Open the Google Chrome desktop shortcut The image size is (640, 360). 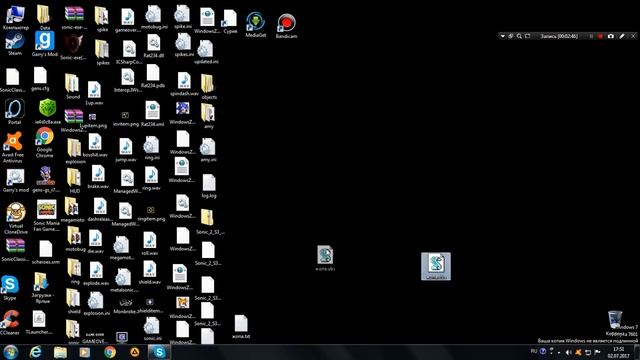pyautogui.click(x=44, y=142)
